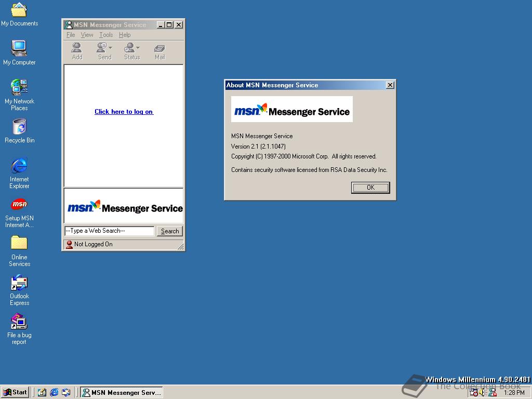Click the MSN logo in the About dialog
This screenshot has width=532, height=399.
(x=292, y=109)
